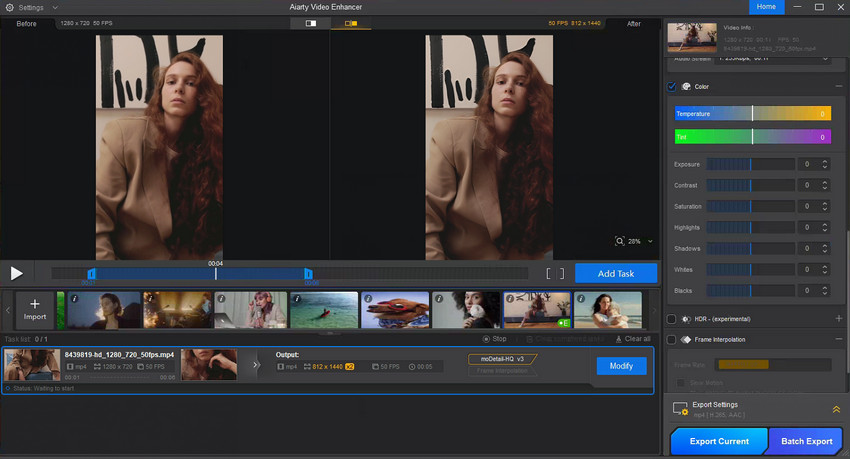Open the zoom magnifier icon
The height and width of the screenshot is (459, 850).
click(x=620, y=241)
